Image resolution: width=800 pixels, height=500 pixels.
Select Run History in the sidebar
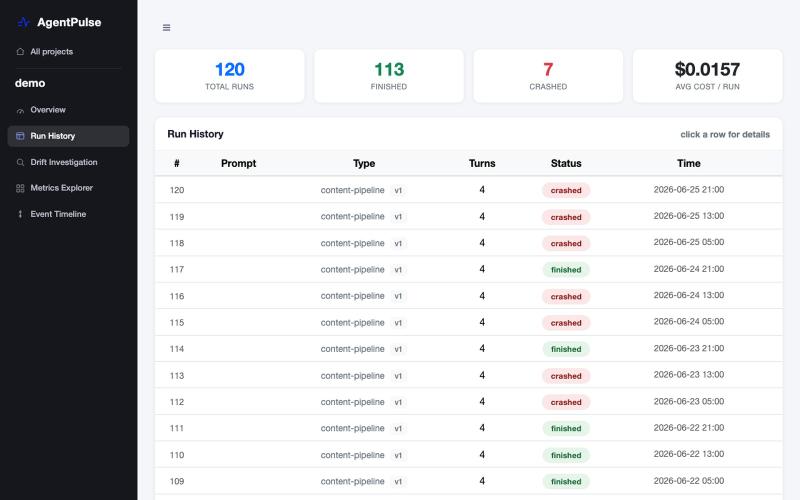(68, 136)
